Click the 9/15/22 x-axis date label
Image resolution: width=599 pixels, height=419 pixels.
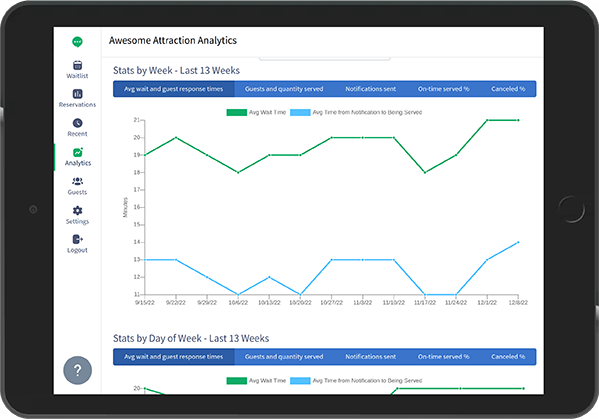pos(145,303)
